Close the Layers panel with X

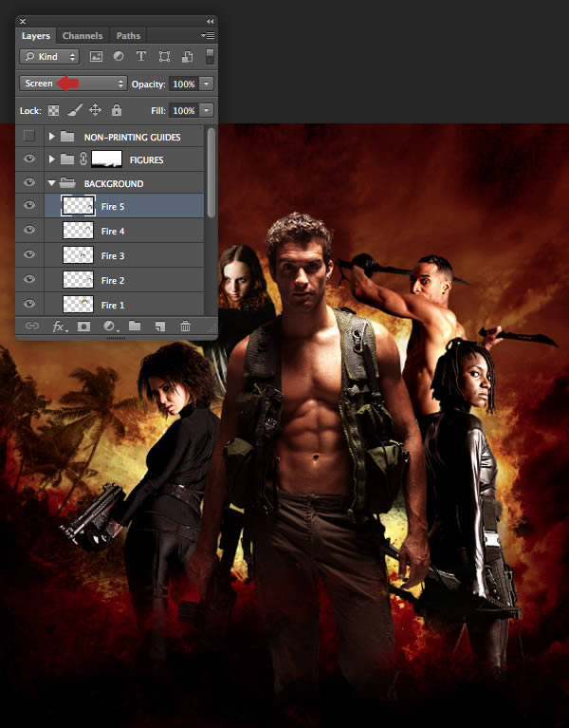point(23,22)
